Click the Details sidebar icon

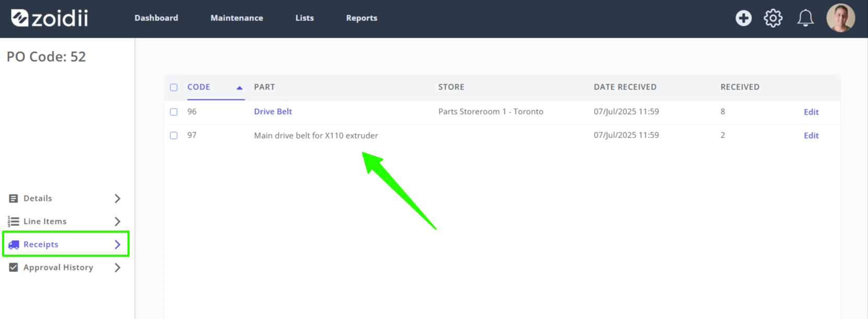[14, 198]
